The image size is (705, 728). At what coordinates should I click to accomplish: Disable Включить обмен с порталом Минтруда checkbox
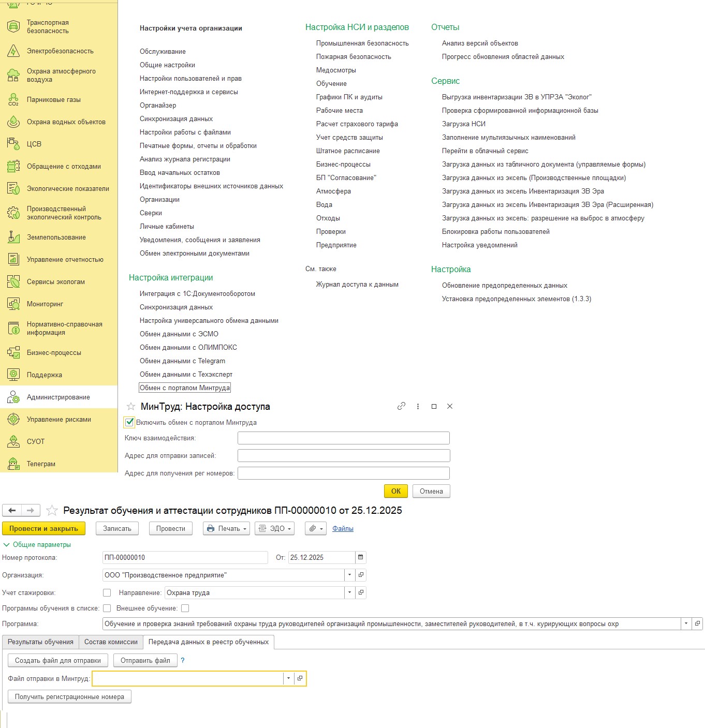click(129, 422)
